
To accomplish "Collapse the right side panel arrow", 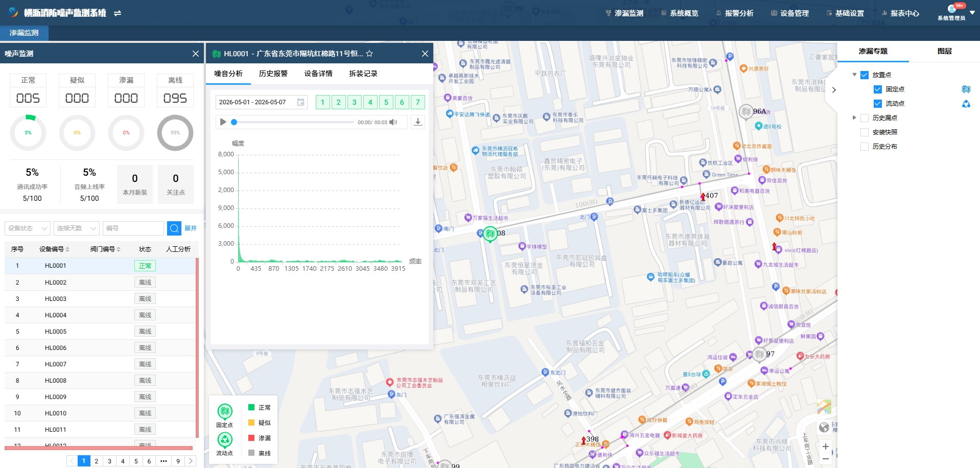I will [x=834, y=90].
